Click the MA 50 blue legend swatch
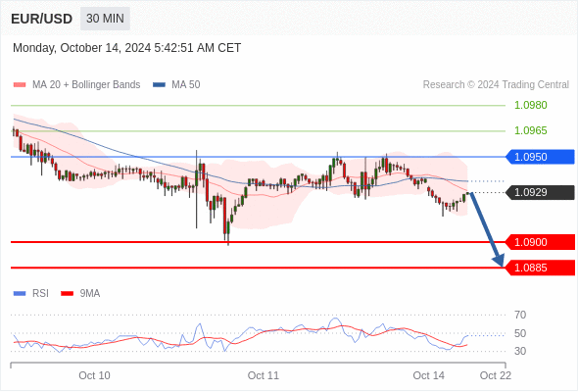The width and height of the screenshot is (578, 392). (160, 85)
